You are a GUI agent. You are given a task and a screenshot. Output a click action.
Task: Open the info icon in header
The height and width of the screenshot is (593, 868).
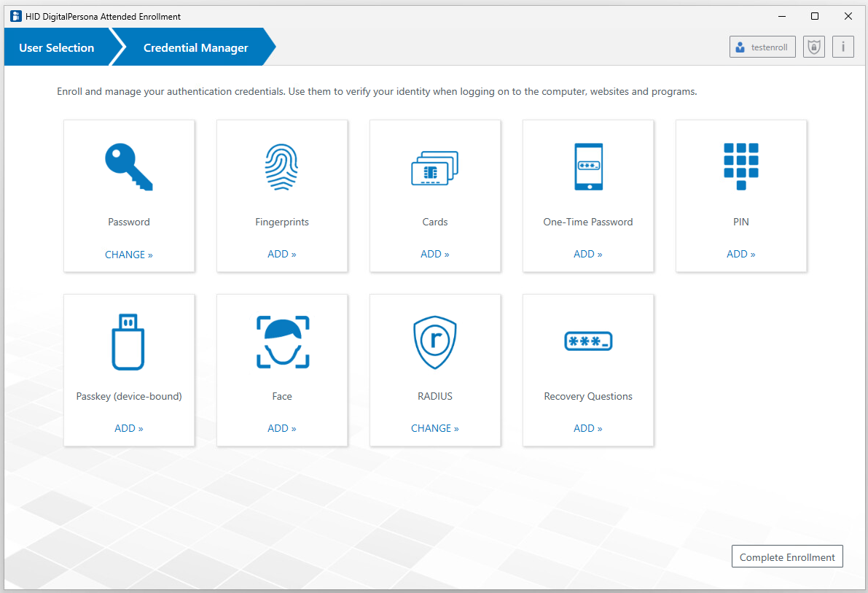(x=843, y=47)
